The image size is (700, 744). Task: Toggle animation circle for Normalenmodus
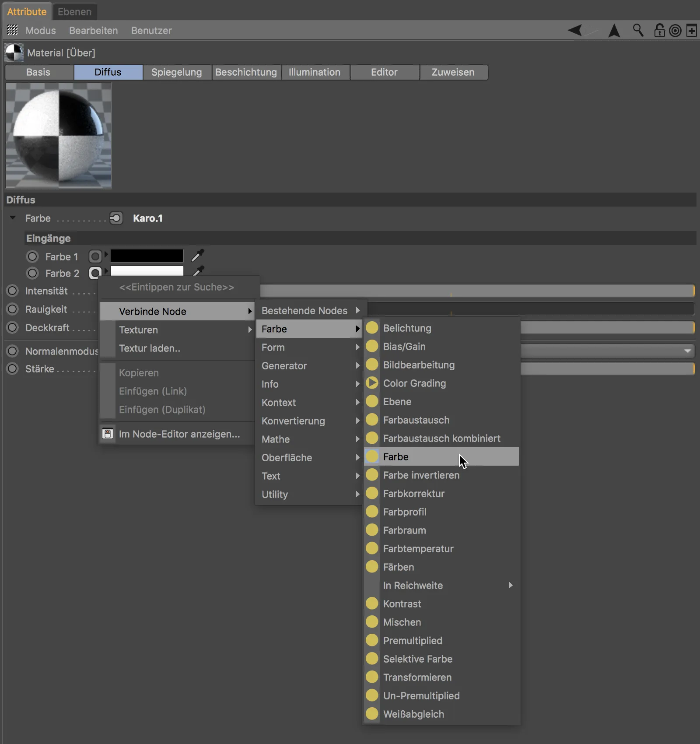(x=13, y=351)
